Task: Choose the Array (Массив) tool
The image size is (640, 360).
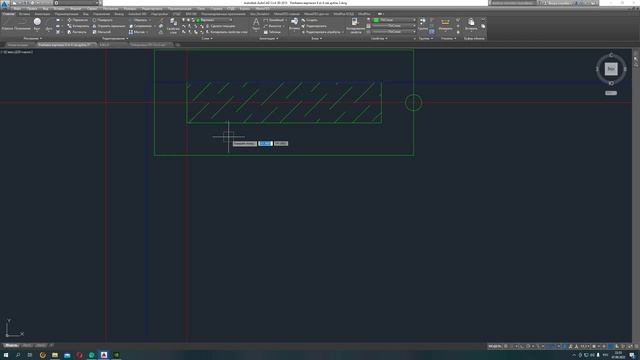Action: click(x=137, y=32)
